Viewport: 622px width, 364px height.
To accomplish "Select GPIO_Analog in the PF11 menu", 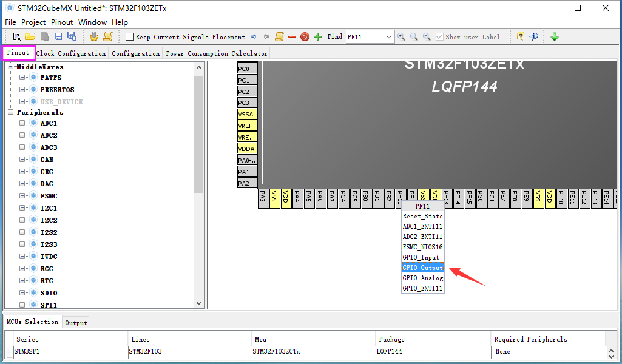I will tap(422, 278).
